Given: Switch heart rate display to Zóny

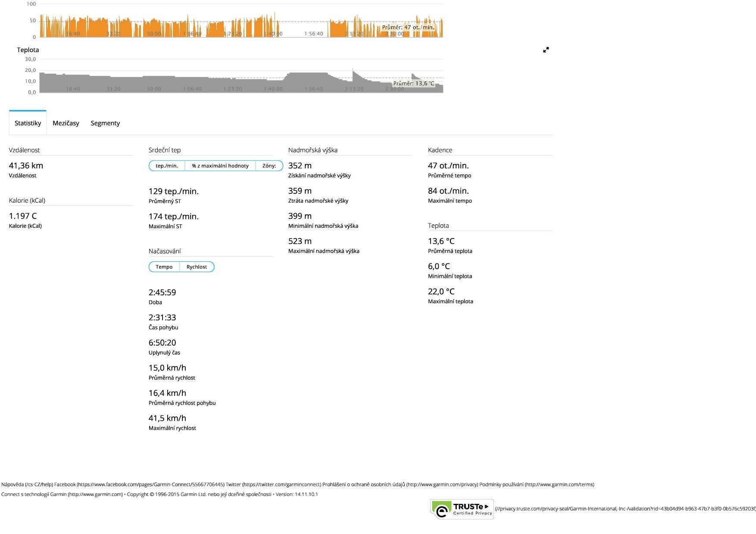Looking at the screenshot, I should pyautogui.click(x=269, y=166).
